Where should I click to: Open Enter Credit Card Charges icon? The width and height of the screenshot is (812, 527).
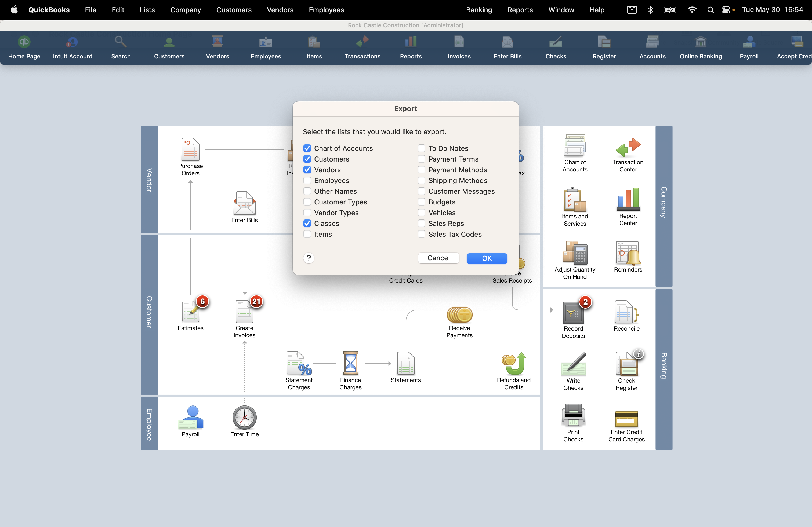coord(626,419)
